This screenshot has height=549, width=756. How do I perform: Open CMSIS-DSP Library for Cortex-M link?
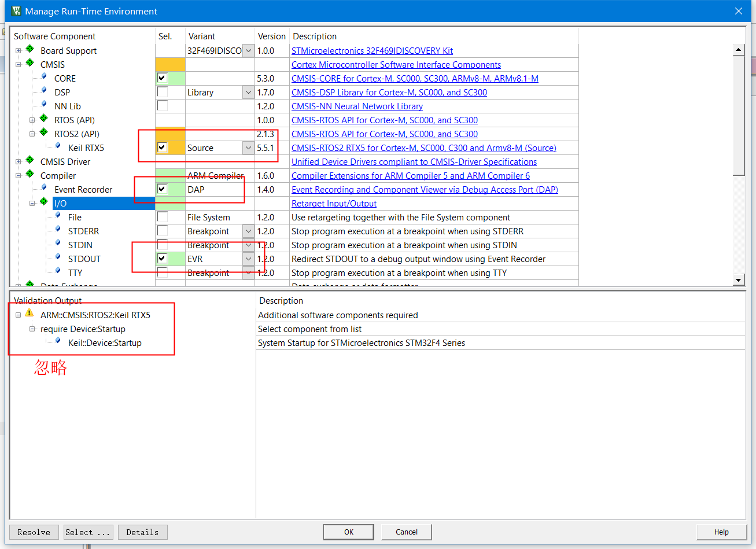(389, 93)
